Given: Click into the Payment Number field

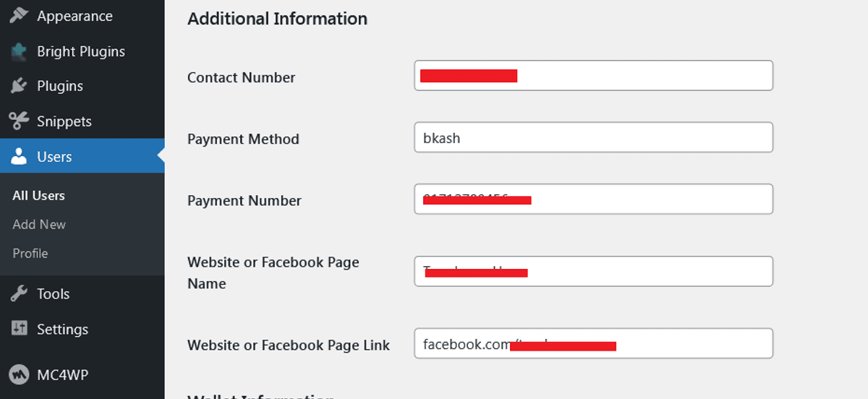Looking at the screenshot, I should pos(594,199).
